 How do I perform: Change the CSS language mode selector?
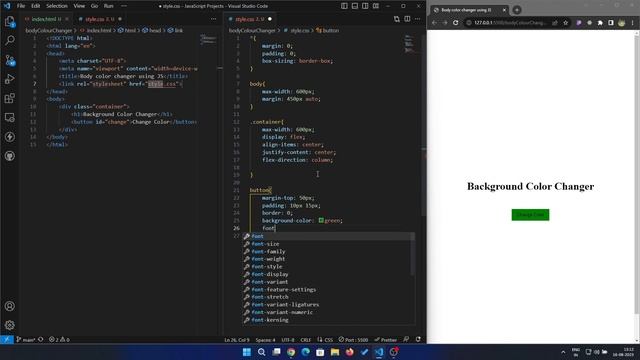[325, 340]
